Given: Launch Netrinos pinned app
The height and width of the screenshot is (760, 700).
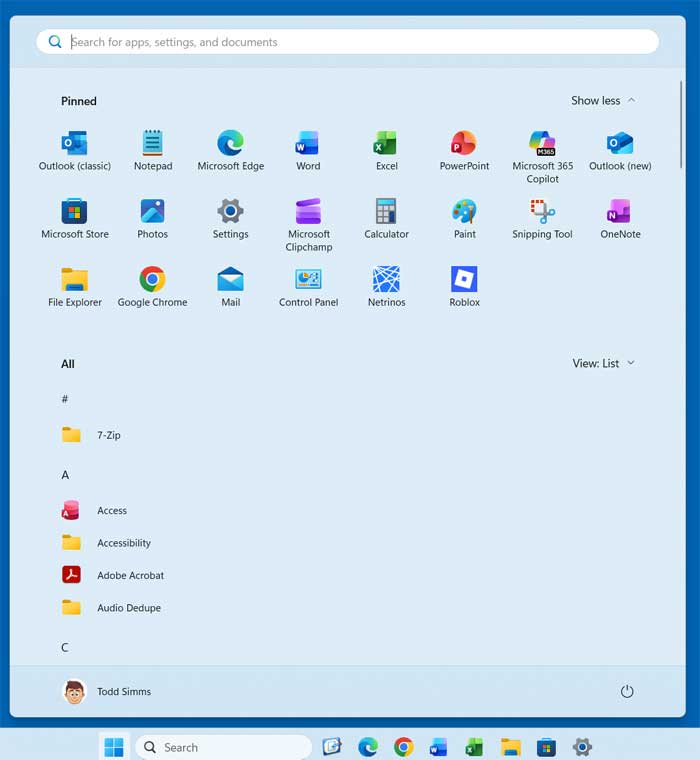Looking at the screenshot, I should (386, 287).
